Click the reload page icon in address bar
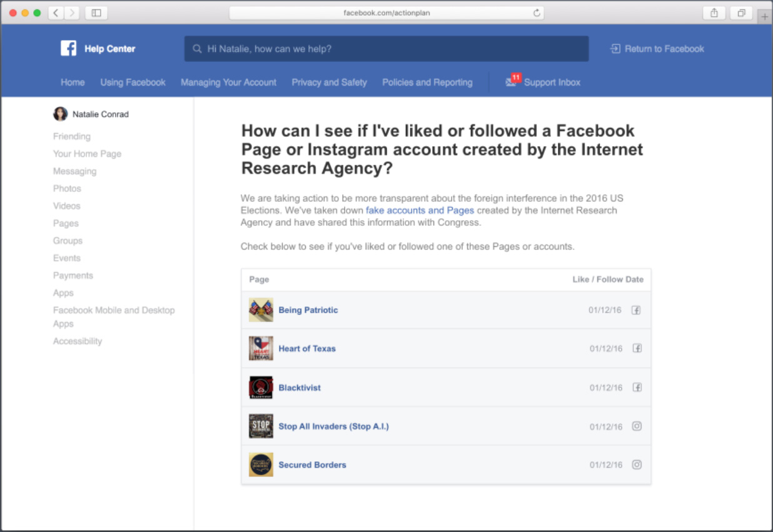 (x=536, y=13)
